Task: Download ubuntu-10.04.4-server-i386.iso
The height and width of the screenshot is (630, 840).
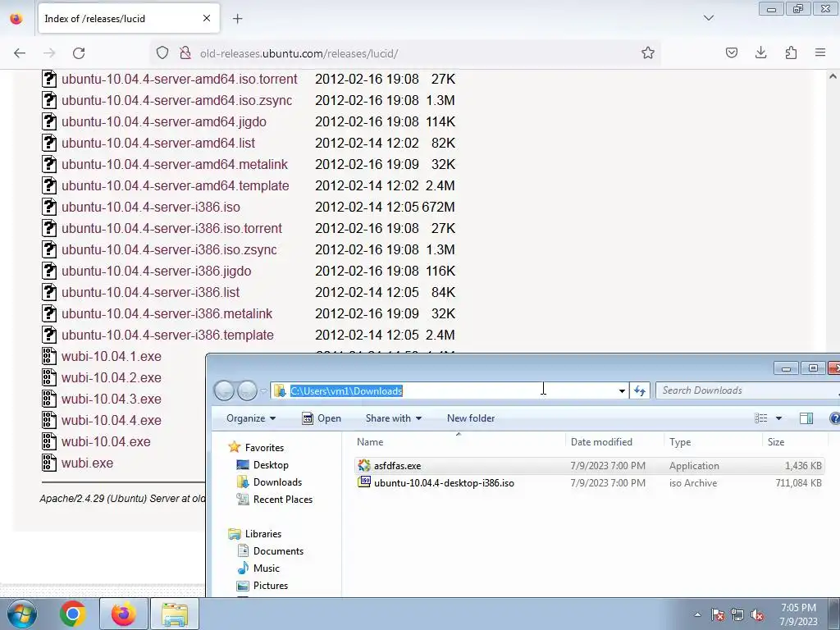Action: point(151,207)
